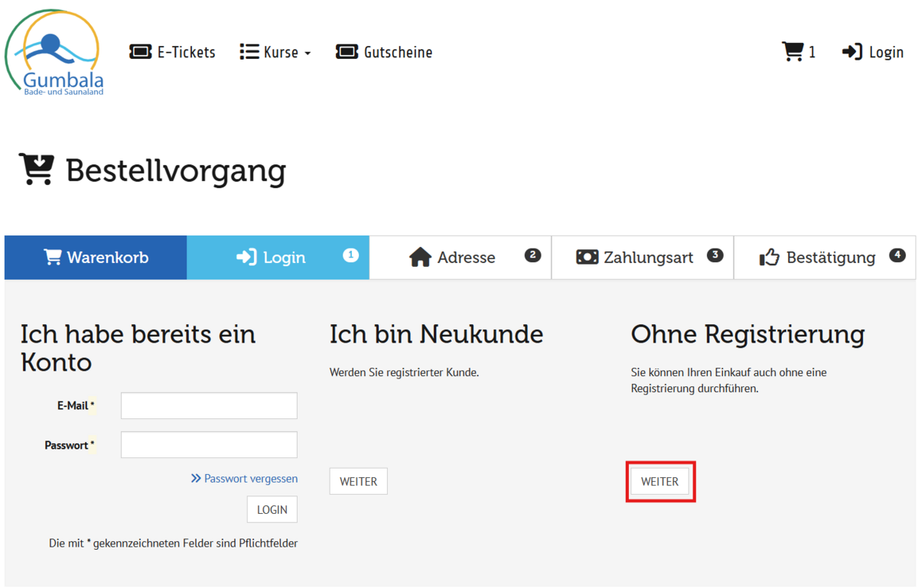This screenshot has width=918, height=588.
Task: Click the Gutscheine voucher icon
Action: click(347, 52)
